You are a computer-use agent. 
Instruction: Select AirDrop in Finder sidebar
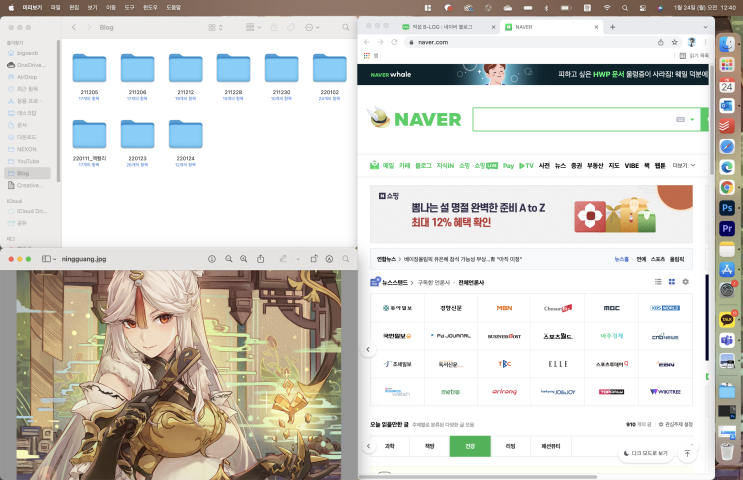pos(27,77)
